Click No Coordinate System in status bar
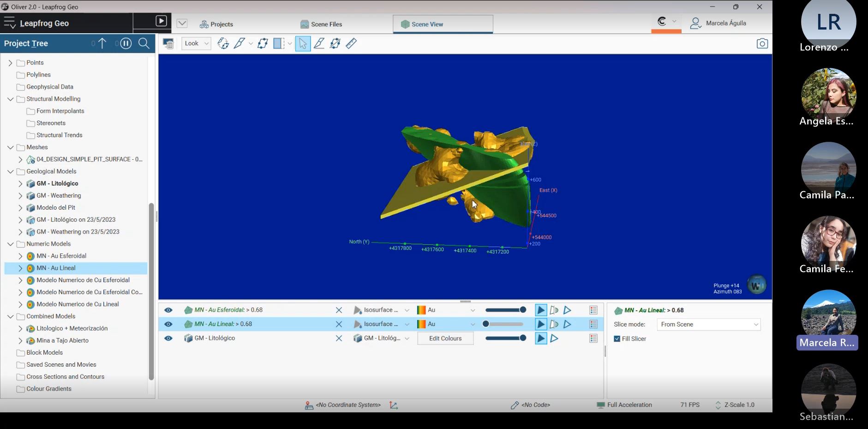The image size is (868, 429). (348, 405)
